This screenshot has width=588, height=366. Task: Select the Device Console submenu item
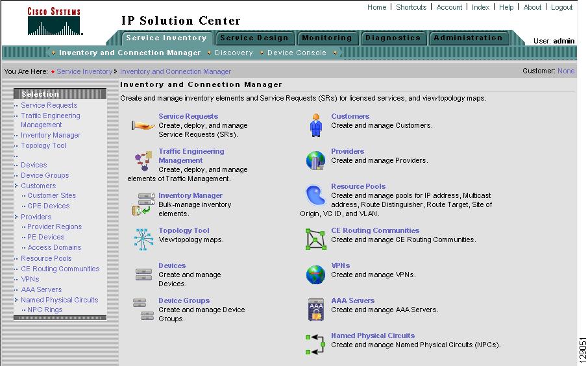(297, 53)
